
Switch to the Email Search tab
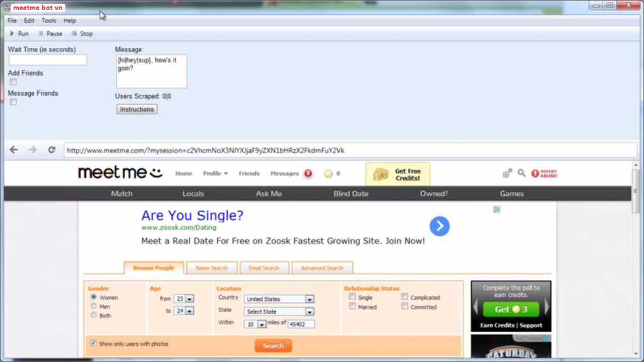click(x=264, y=268)
